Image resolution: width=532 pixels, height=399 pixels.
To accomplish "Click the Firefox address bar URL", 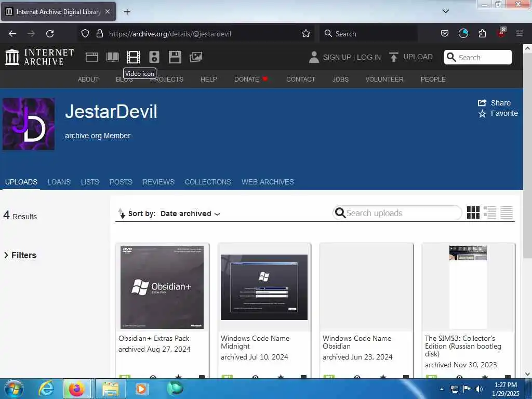I will pos(170,34).
